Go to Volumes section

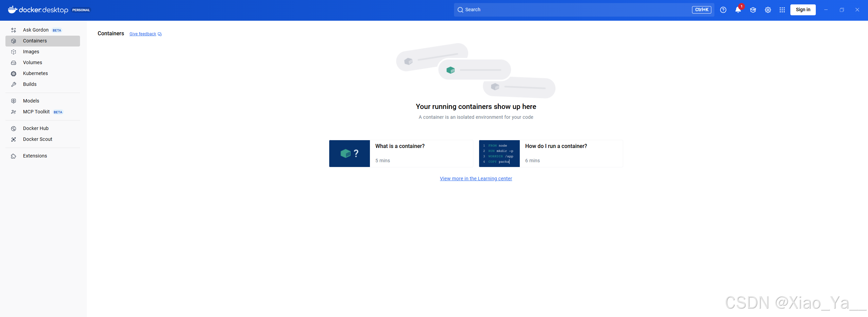click(x=43, y=63)
